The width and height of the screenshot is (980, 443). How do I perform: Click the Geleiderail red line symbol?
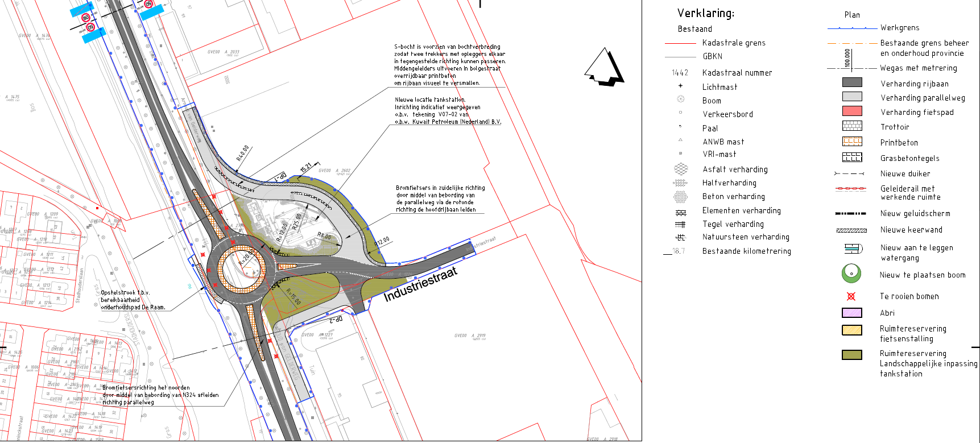pos(851,189)
